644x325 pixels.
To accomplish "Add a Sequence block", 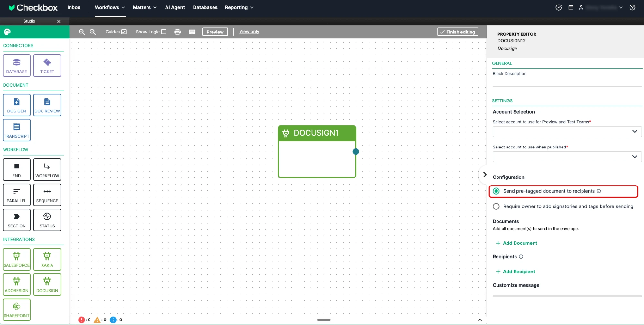I will 47,195.
